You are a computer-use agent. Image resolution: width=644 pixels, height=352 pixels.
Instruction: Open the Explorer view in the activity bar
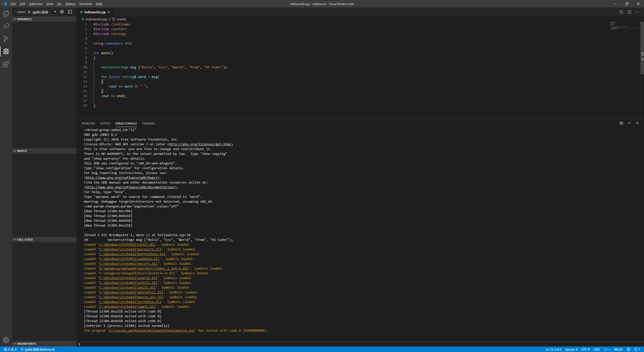click(x=6, y=14)
